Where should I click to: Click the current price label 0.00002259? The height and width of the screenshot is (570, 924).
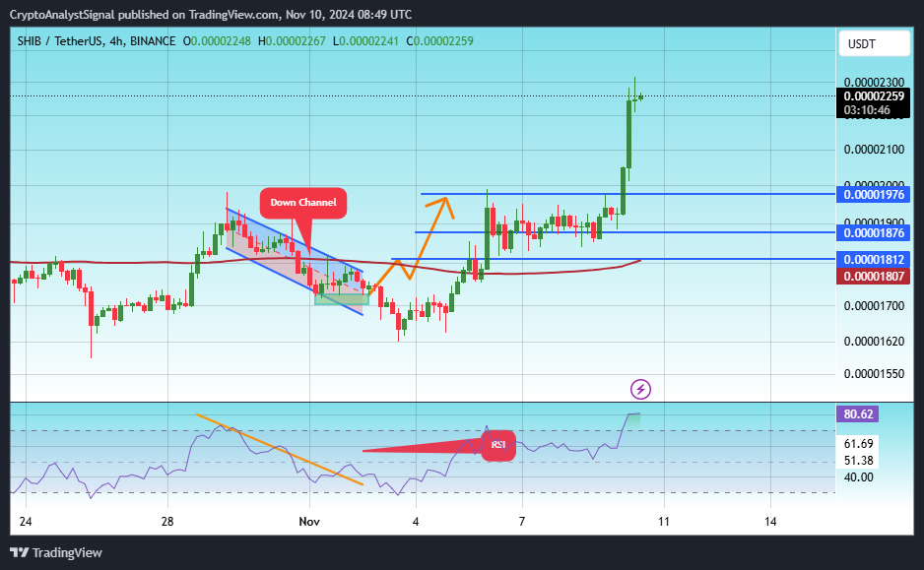pyautogui.click(x=874, y=95)
